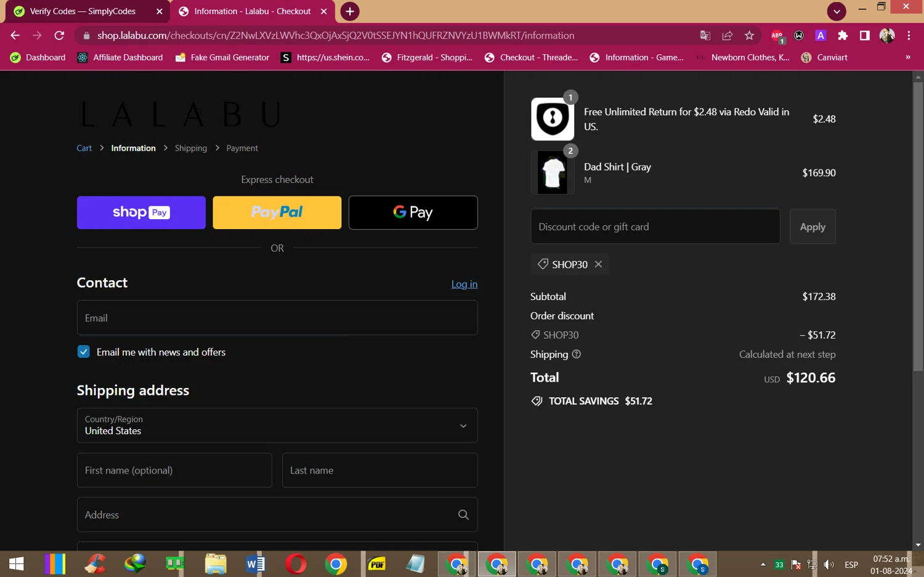Image resolution: width=924 pixels, height=577 pixels.
Task: Open File Explorer from the taskbar
Action: pos(216,563)
